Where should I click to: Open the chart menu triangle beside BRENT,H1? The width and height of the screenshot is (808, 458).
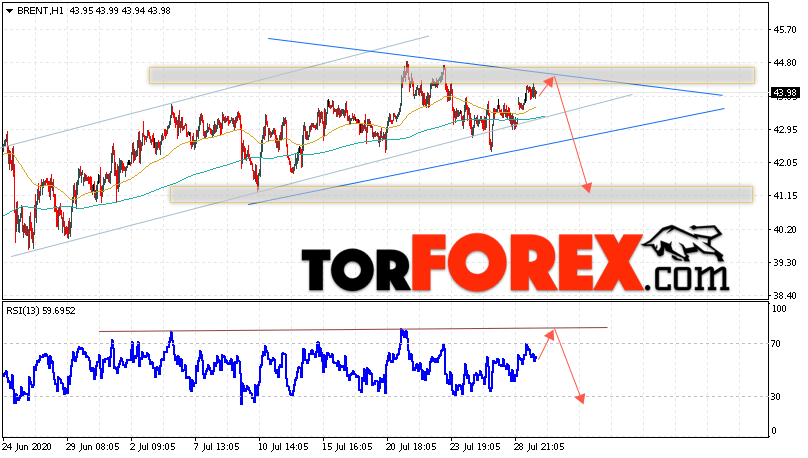pyautogui.click(x=9, y=11)
